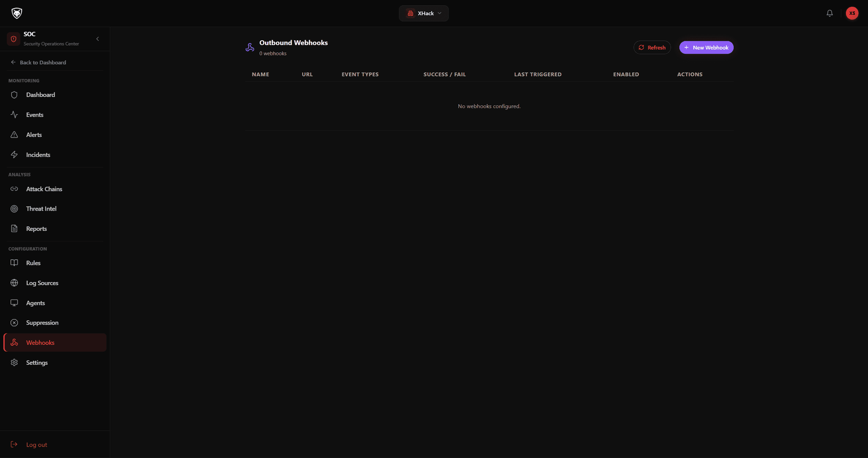Refresh the webhooks list
Image resolution: width=868 pixels, height=458 pixels.
click(652, 47)
